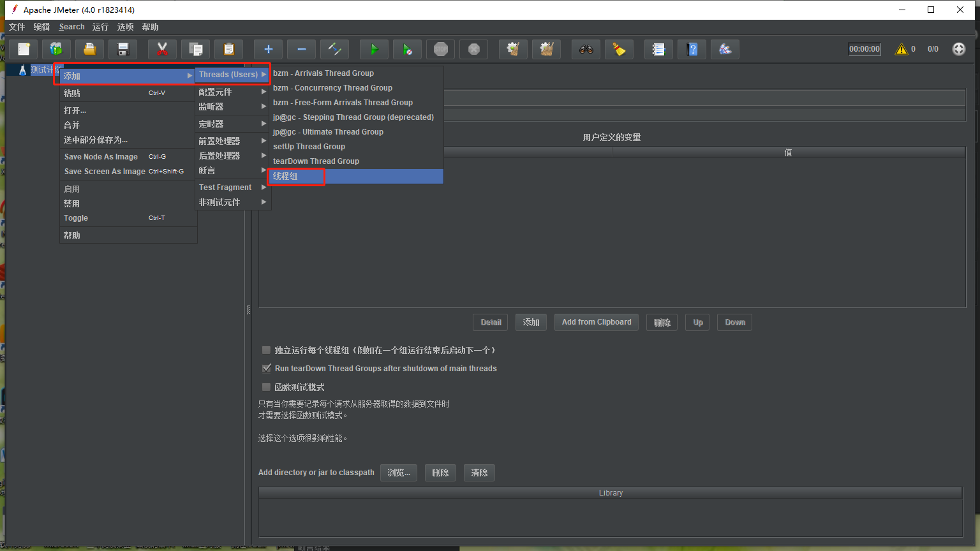Choose tearDown Thread Group
Viewport: 980px width, 551px height.
tap(356, 161)
